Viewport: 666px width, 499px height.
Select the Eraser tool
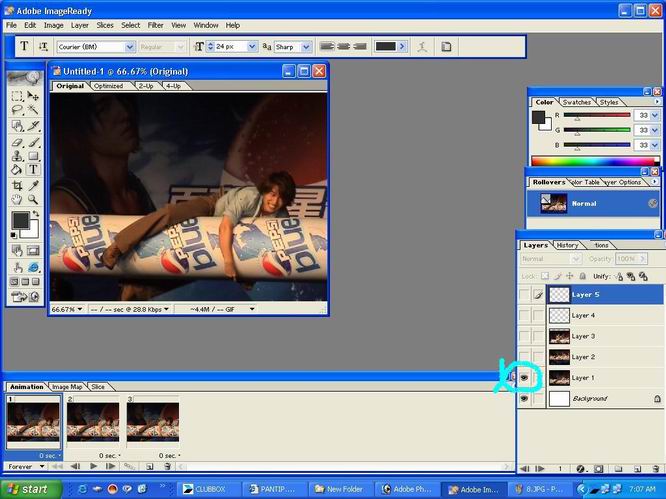pyautogui.click(x=17, y=142)
